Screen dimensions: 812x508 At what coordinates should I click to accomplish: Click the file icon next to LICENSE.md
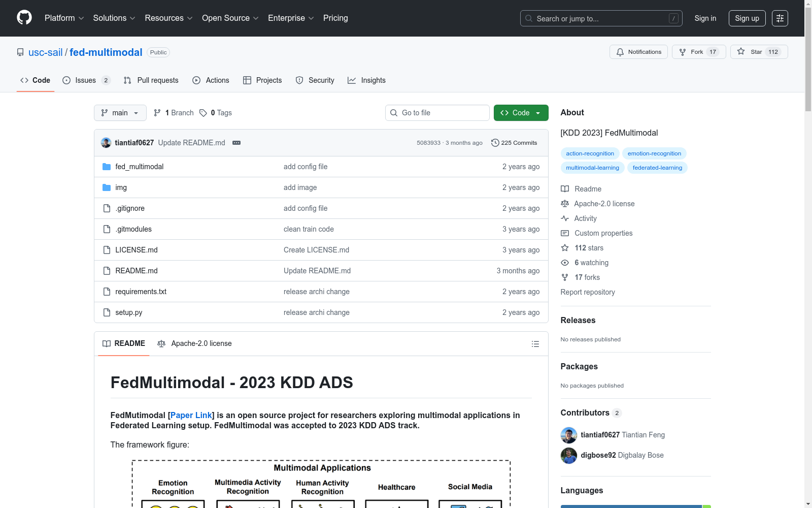[107, 250]
